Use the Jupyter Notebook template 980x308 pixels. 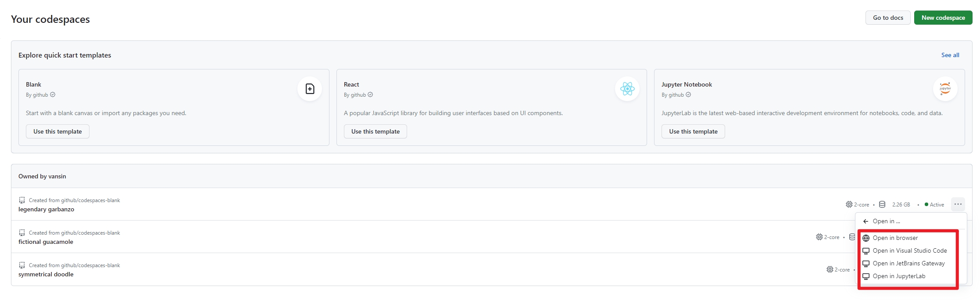coord(693,131)
